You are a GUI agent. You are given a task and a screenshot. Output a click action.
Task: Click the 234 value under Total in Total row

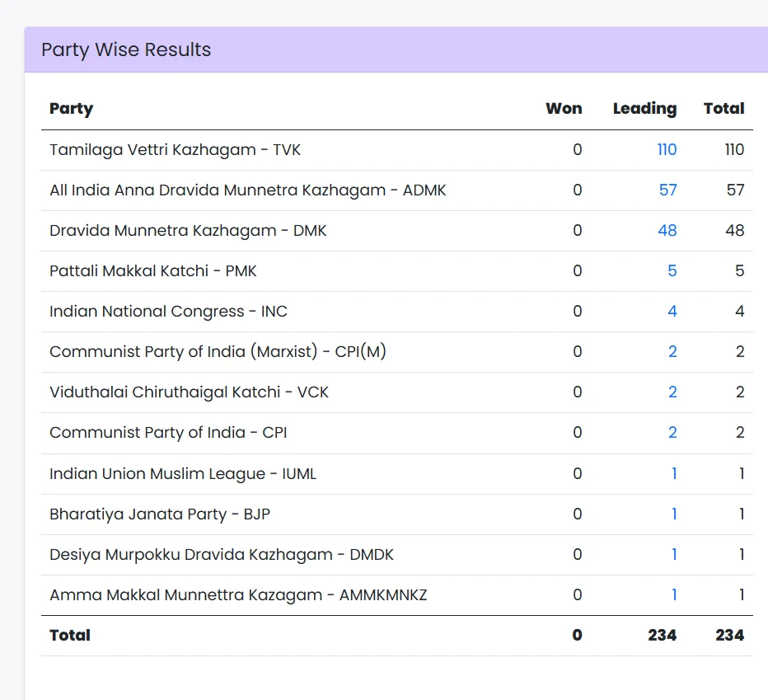(730, 636)
